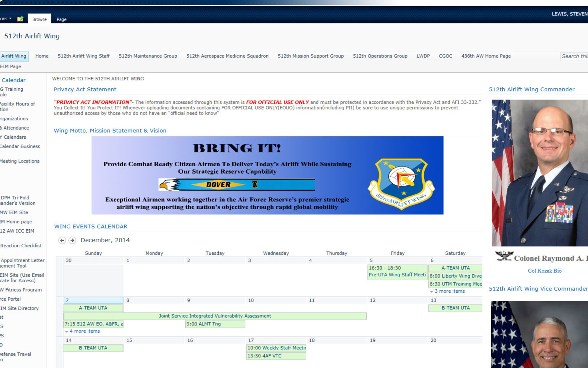
Task: Click the Wing Commander portrait photo
Action: (540, 173)
